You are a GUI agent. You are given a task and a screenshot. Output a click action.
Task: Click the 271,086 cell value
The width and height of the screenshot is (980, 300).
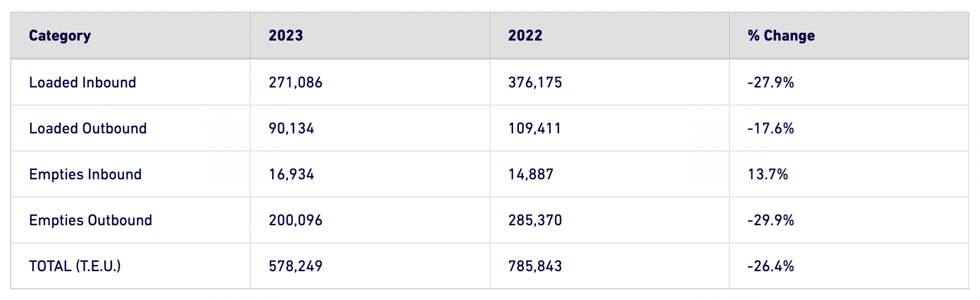[x=295, y=82]
